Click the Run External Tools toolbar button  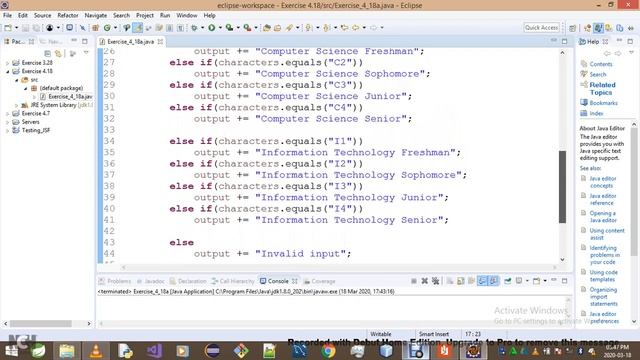(x=247, y=28)
